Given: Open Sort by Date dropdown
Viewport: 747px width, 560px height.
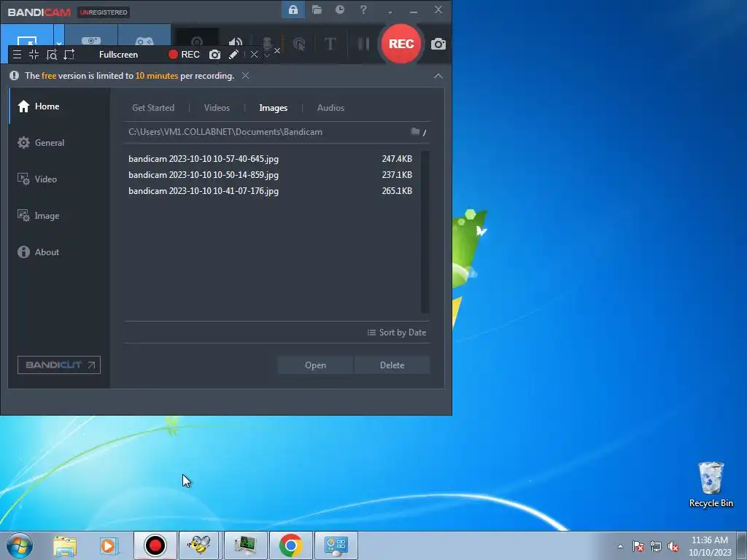Looking at the screenshot, I should coord(397,332).
